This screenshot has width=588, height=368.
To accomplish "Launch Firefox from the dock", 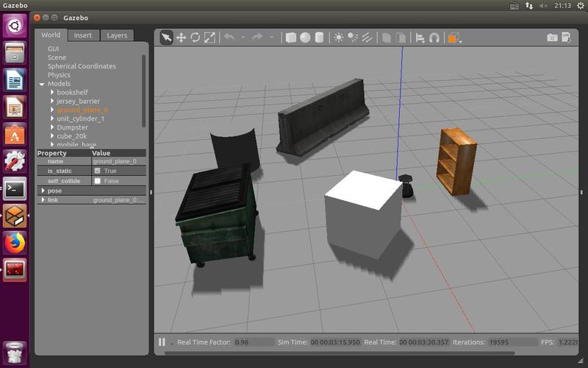I will click(15, 242).
